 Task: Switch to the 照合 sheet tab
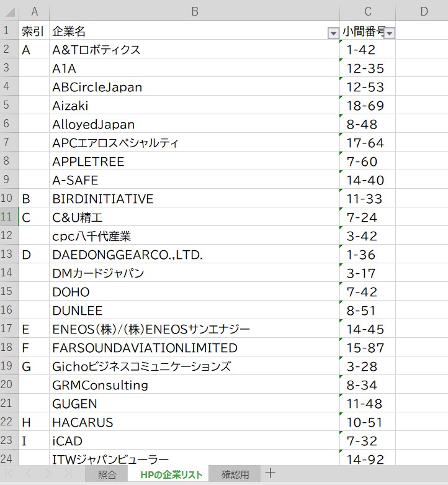click(x=107, y=474)
